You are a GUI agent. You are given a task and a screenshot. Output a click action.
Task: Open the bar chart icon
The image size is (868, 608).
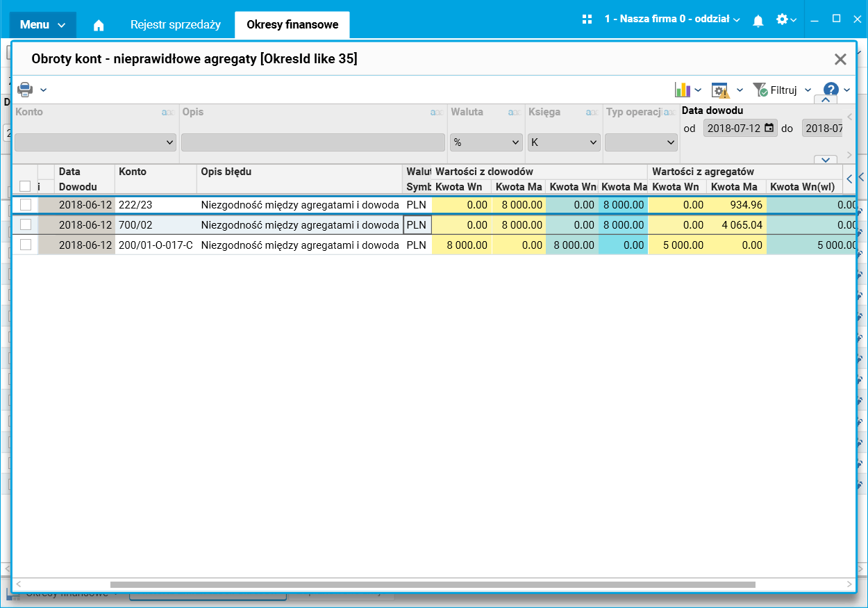click(x=682, y=90)
